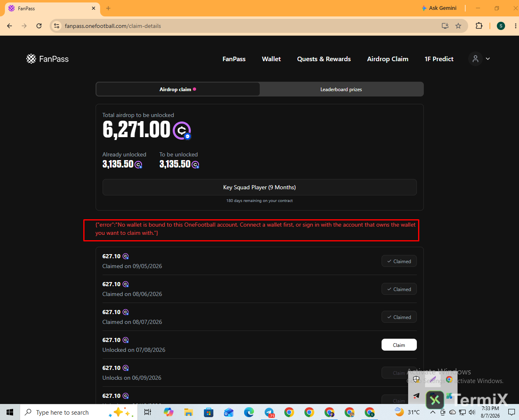
Task: Click Claimed button for 08/06/2026 row
Action: coord(399,289)
